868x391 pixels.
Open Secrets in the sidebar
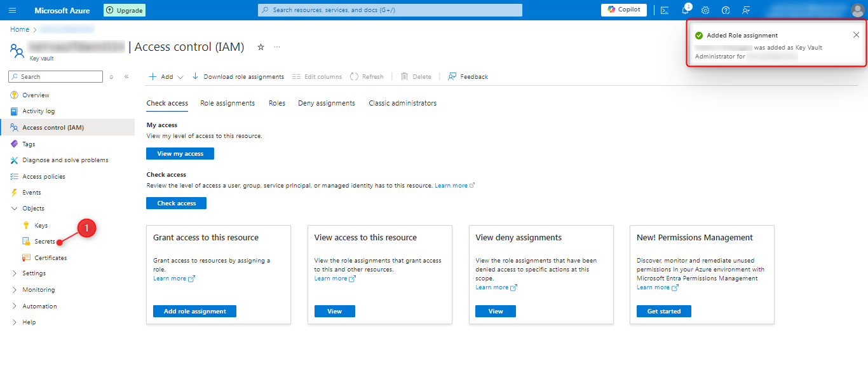click(44, 242)
